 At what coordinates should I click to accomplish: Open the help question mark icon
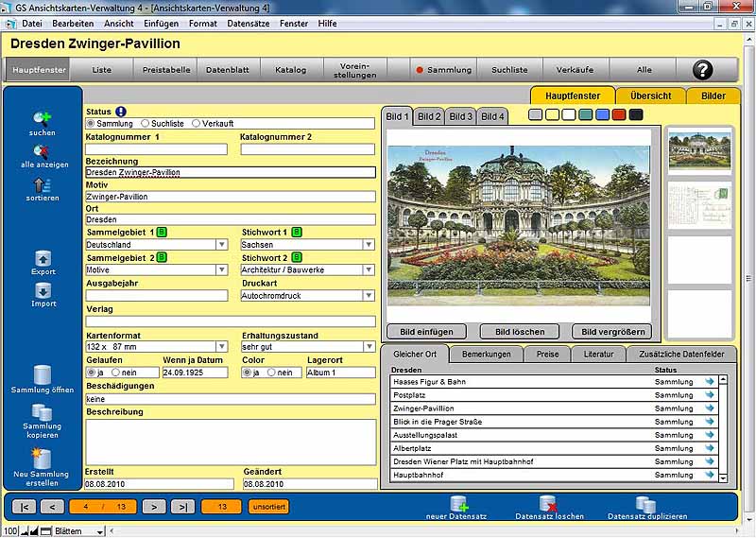[702, 70]
